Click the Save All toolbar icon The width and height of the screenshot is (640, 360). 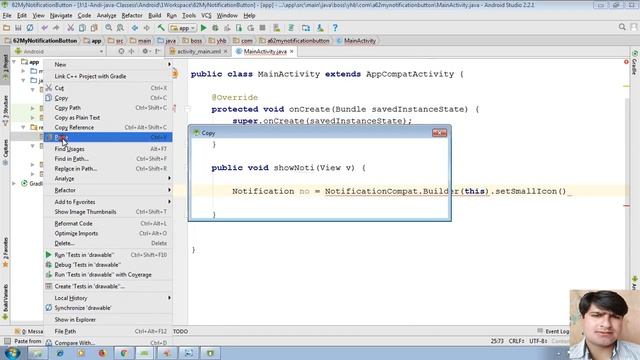[18, 28]
